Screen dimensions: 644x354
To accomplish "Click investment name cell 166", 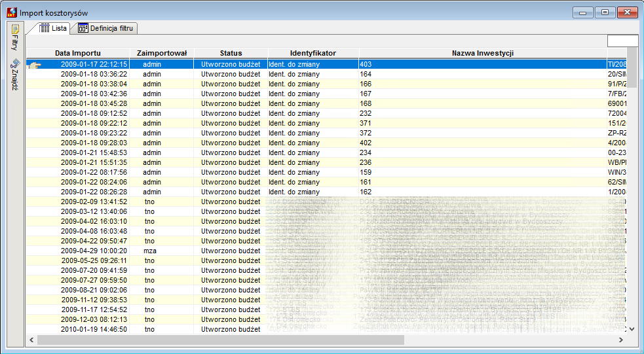I will tap(483, 84).
